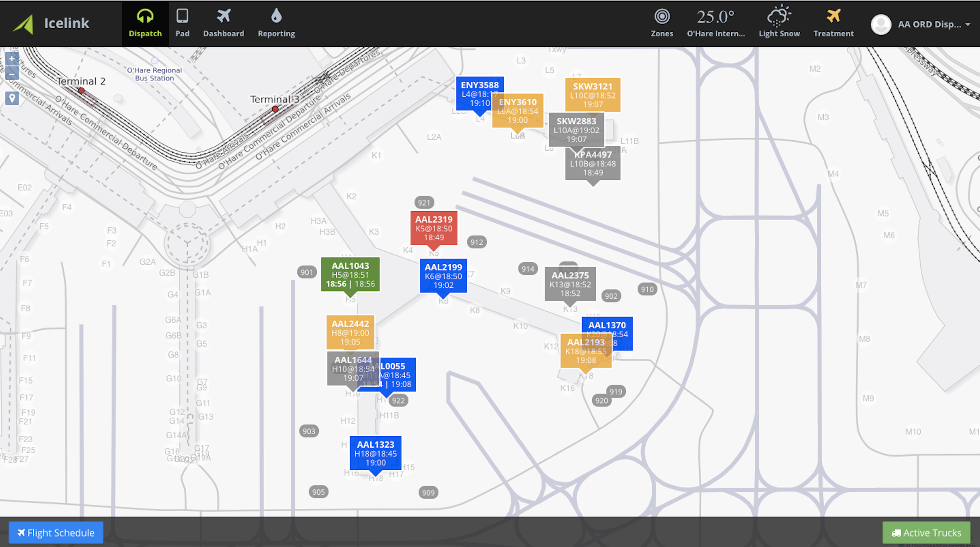Click gate label L2A on the map

[x=434, y=137]
